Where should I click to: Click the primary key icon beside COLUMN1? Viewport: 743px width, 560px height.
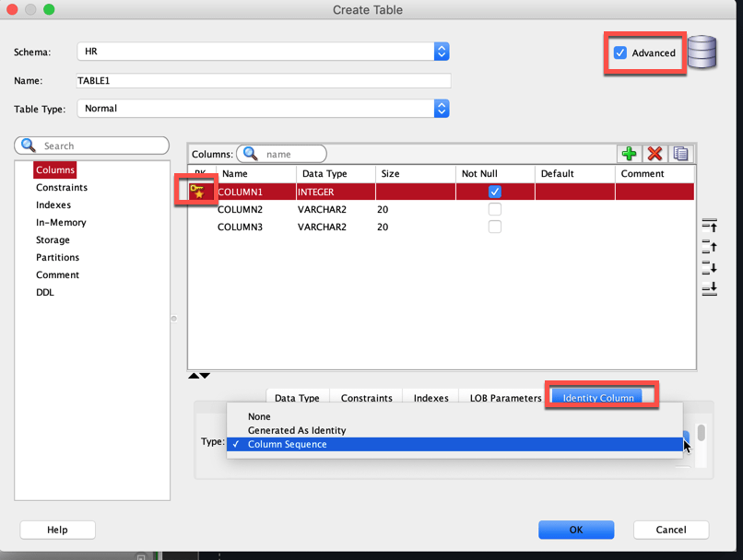tap(196, 191)
